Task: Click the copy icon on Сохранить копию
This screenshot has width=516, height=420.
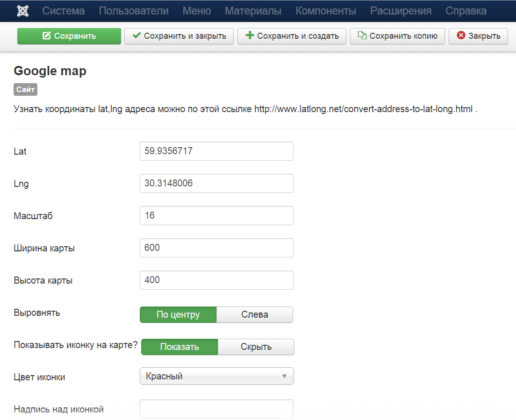Action: click(362, 35)
